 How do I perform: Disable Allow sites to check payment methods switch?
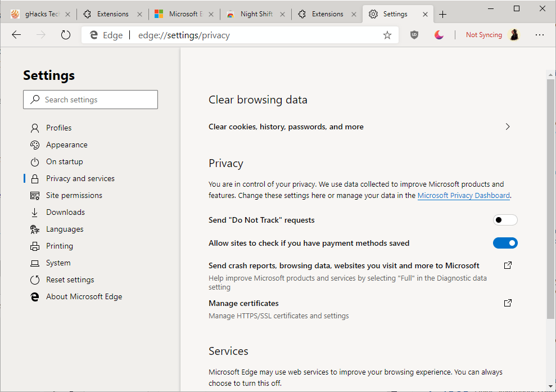[x=505, y=243]
